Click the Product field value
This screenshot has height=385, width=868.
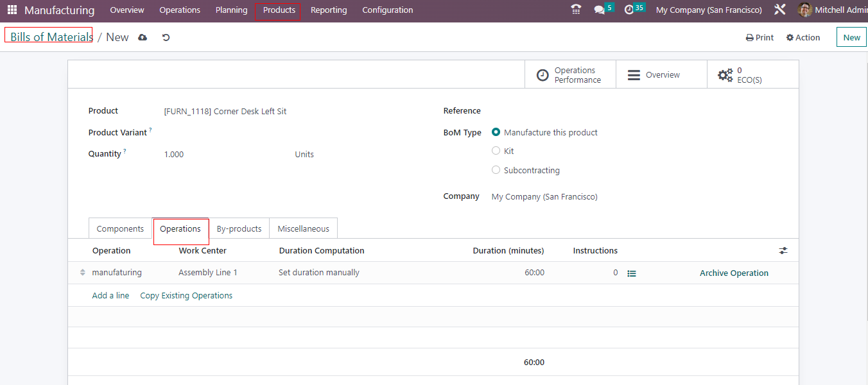point(225,112)
